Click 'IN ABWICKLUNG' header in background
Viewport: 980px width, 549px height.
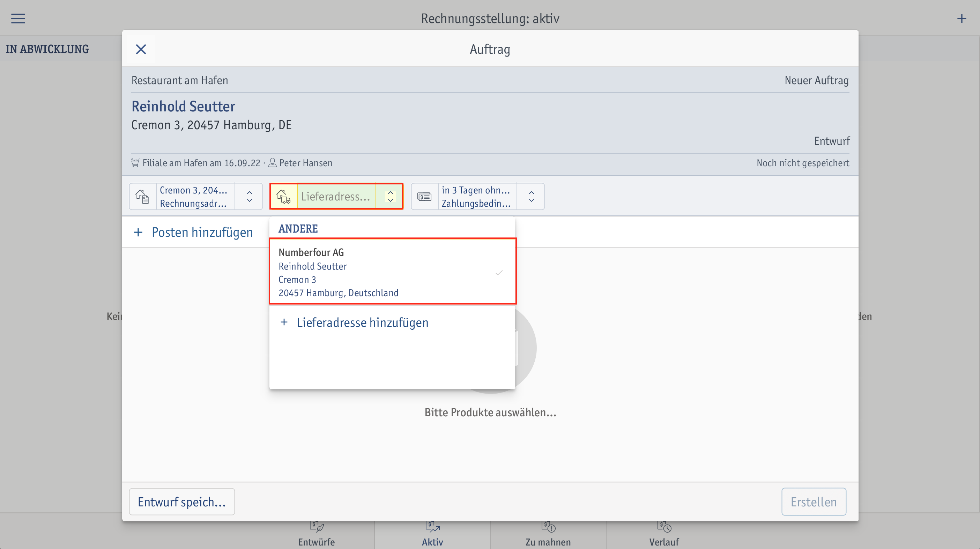pyautogui.click(x=47, y=49)
